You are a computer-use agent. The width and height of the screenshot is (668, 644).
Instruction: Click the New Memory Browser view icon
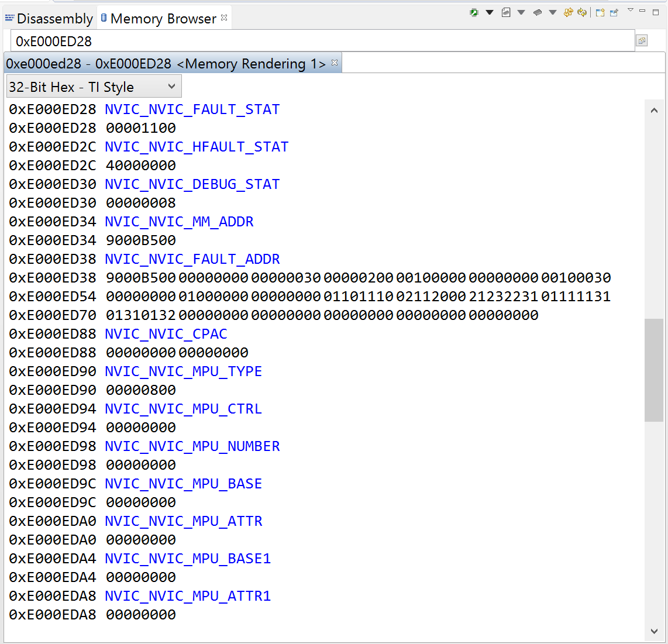[x=600, y=13]
